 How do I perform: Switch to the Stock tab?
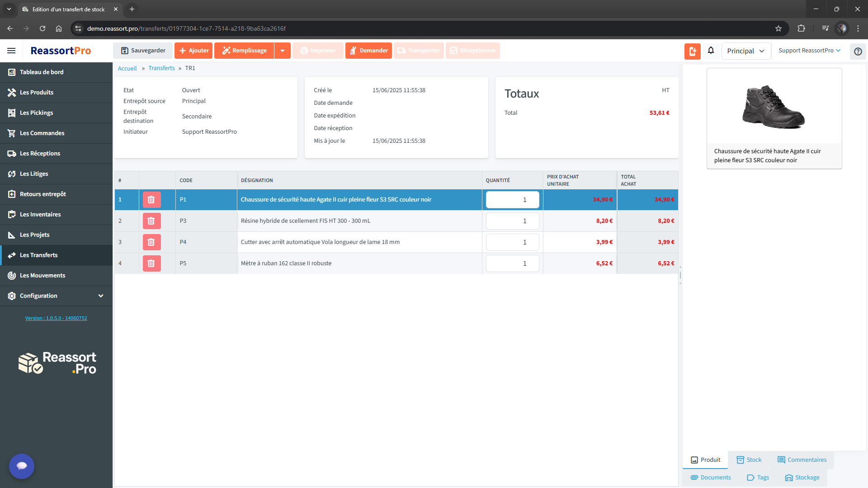(x=749, y=460)
